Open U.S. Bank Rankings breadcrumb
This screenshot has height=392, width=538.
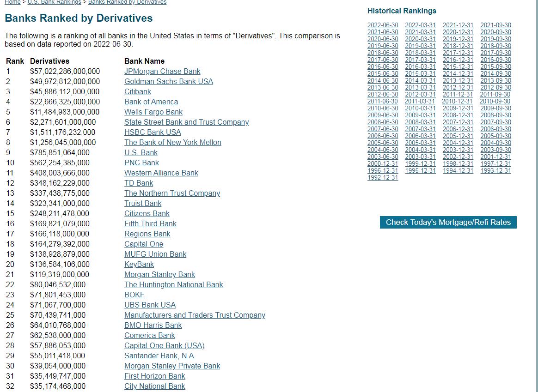point(54,2)
